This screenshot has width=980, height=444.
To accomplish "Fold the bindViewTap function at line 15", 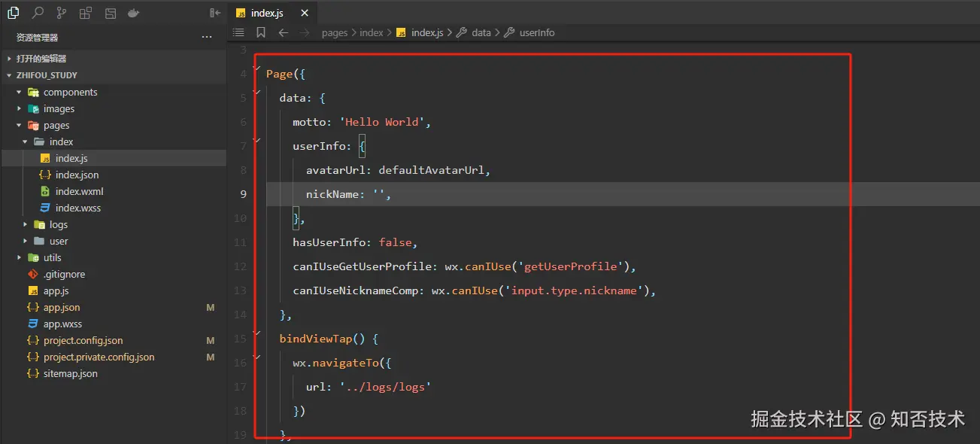I will (x=257, y=333).
